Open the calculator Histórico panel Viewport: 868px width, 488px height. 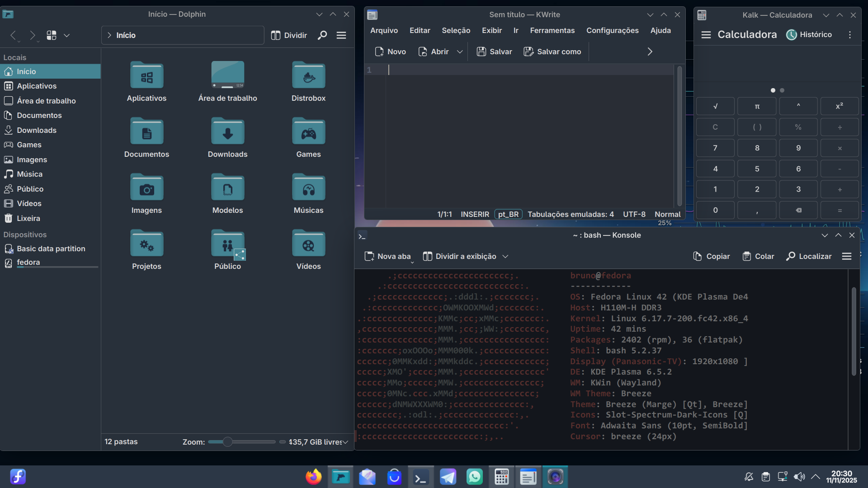[x=809, y=35]
